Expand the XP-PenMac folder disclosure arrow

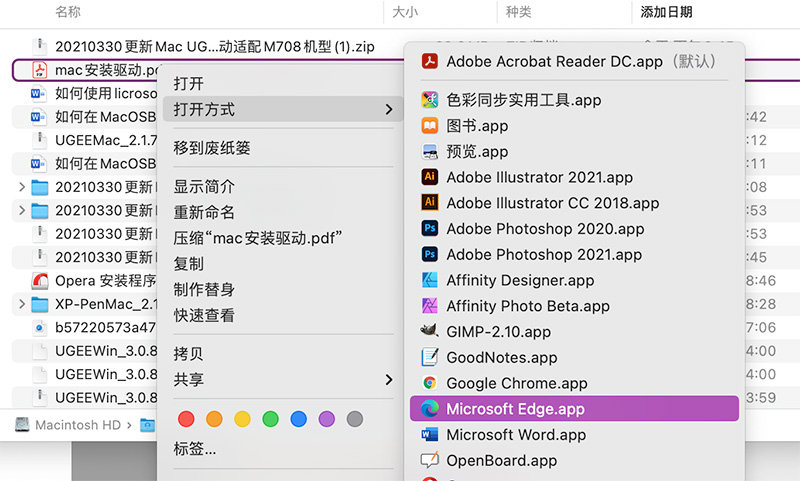(22, 304)
